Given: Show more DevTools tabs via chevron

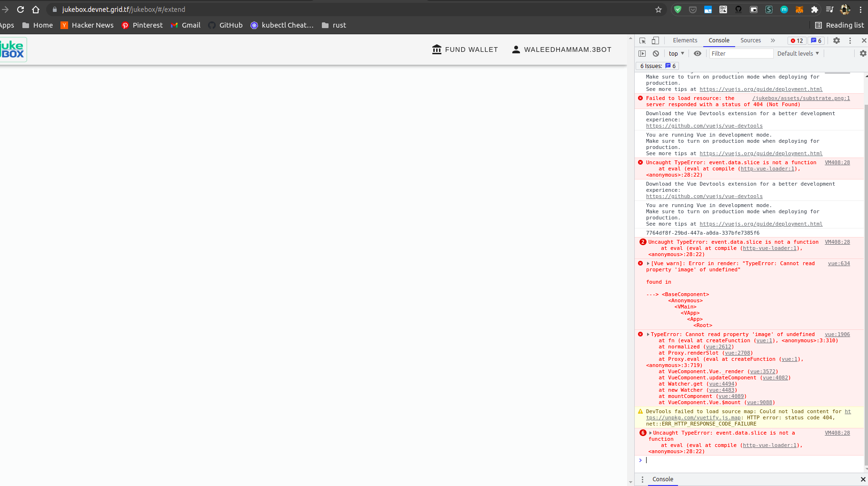Looking at the screenshot, I should tap(773, 40).
